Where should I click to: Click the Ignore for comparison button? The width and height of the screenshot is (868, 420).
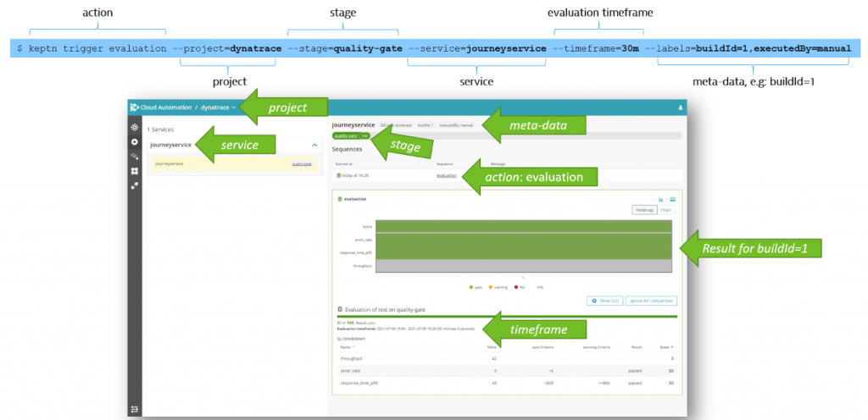coord(652,301)
